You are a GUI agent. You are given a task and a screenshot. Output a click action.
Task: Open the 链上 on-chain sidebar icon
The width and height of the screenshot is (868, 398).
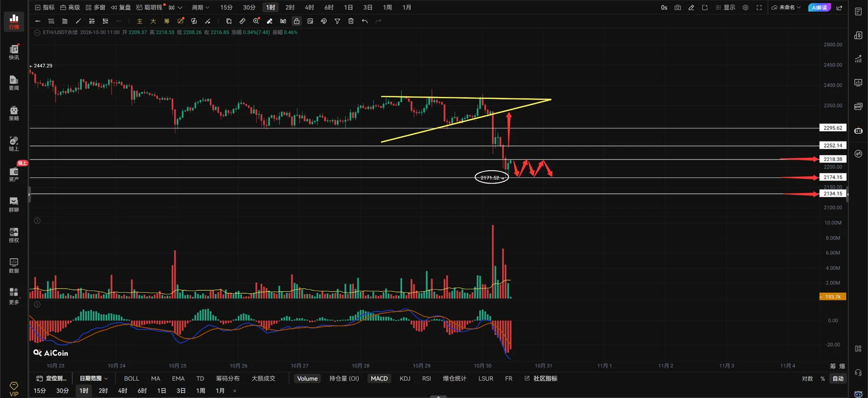tap(14, 144)
